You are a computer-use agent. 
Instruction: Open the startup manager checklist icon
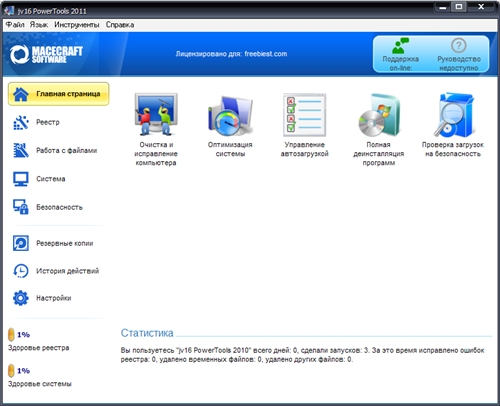coord(304,115)
